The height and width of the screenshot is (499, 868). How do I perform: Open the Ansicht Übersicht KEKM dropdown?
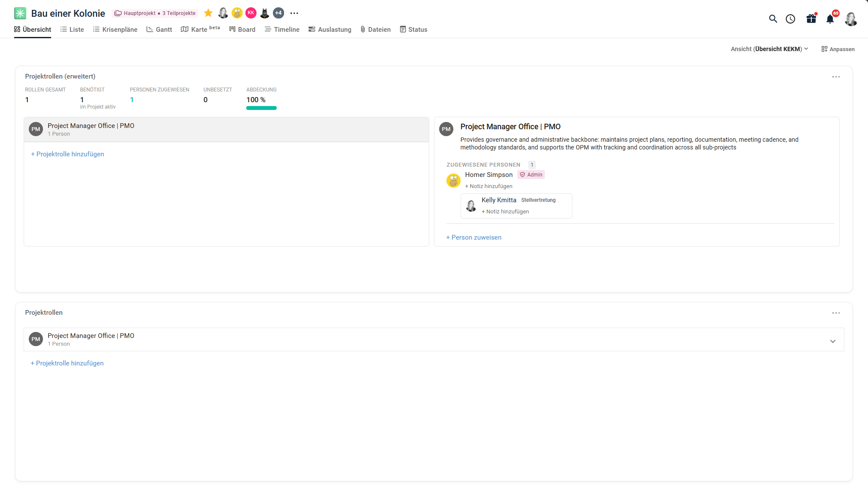tap(769, 49)
